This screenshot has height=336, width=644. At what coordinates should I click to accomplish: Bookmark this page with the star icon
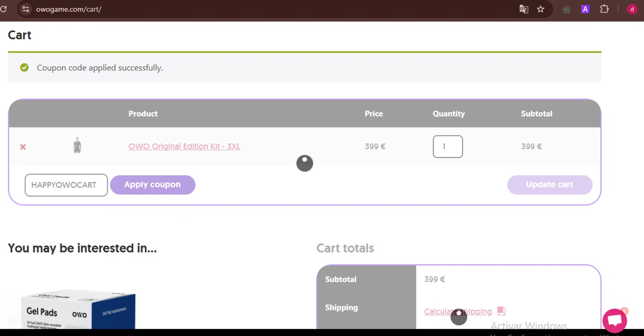(541, 9)
